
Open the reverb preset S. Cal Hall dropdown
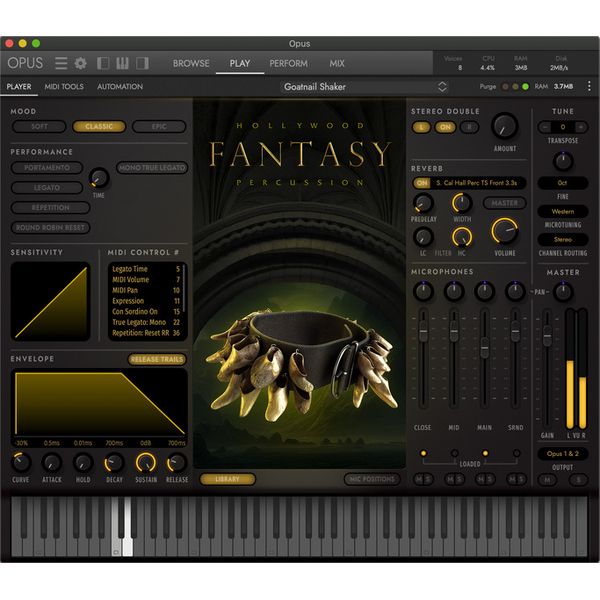point(478,183)
